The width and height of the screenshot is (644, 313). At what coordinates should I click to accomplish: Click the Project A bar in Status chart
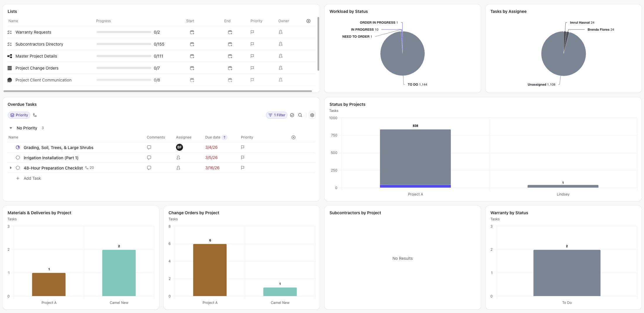click(x=415, y=158)
